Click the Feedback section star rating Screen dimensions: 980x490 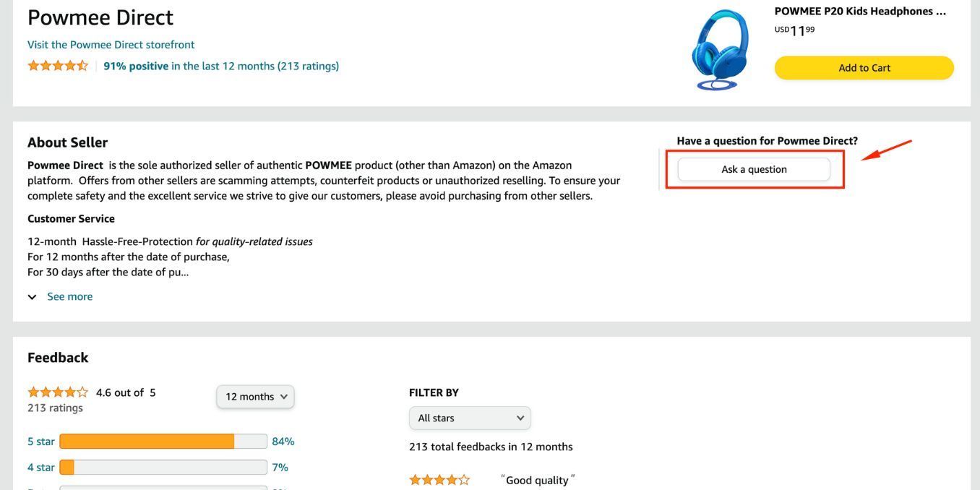(x=58, y=392)
